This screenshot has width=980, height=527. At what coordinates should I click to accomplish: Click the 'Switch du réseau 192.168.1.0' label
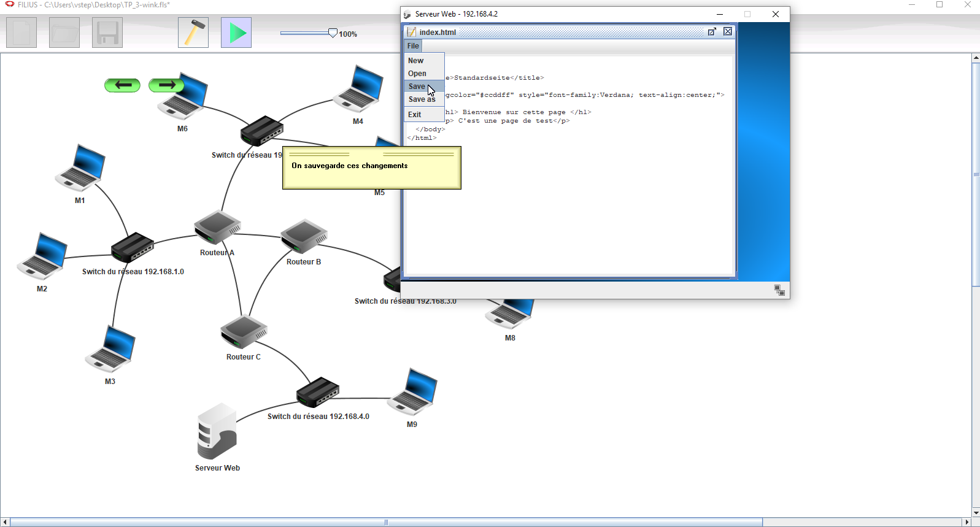tap(133, 272)
